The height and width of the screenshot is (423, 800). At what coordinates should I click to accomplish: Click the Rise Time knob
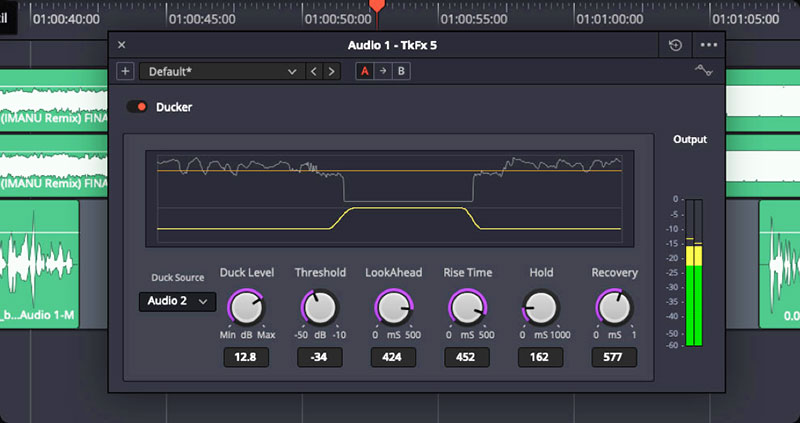pos(467,308)
